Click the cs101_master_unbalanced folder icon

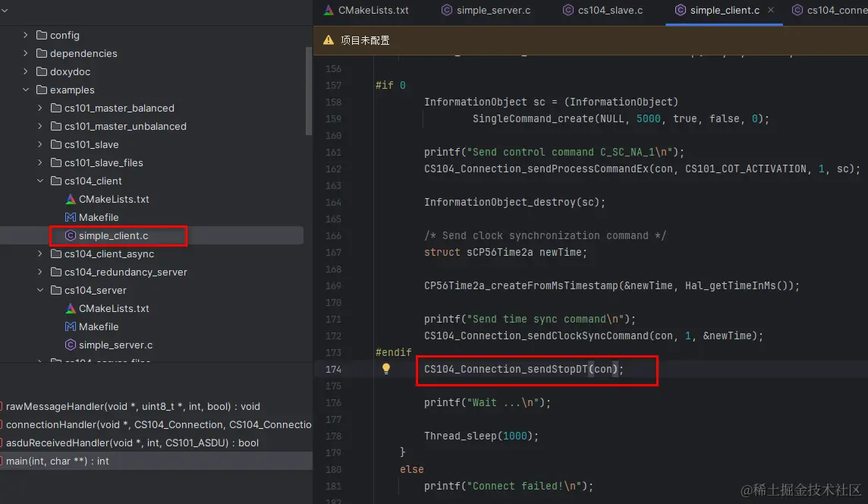[x=56, y=126]
